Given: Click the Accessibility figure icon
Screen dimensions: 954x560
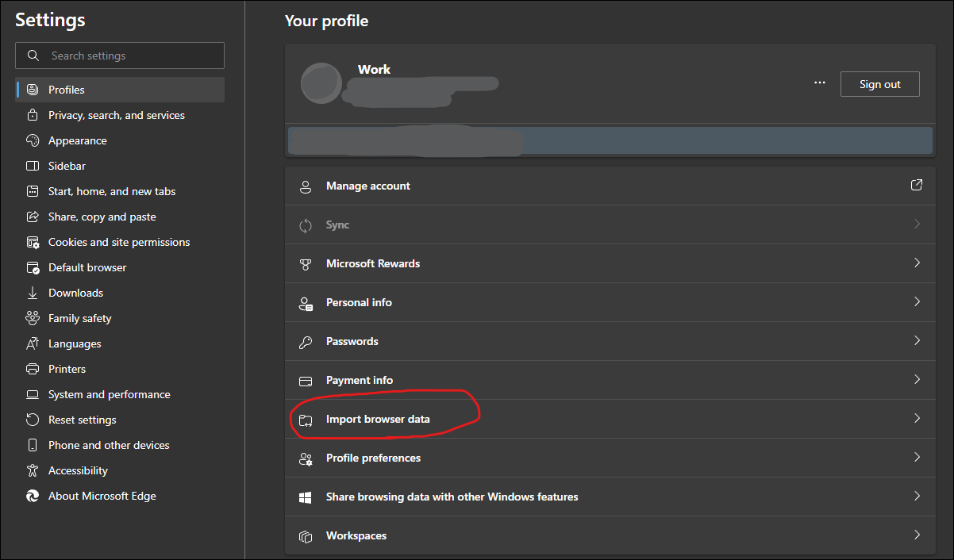Looking at the screenshot, I should (x=33, y=470).
